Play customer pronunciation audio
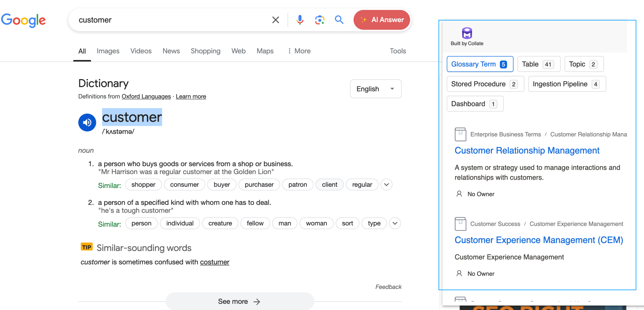This screenshot has width=644, height=310. click(87, 122)
